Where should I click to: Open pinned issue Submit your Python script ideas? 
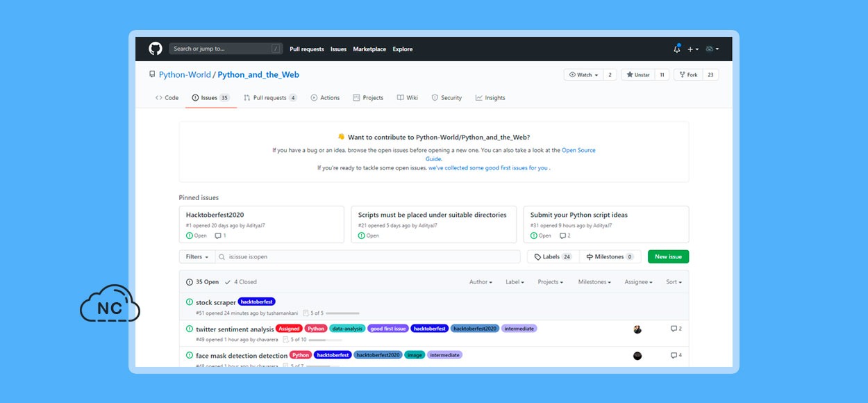pos(579,215)
